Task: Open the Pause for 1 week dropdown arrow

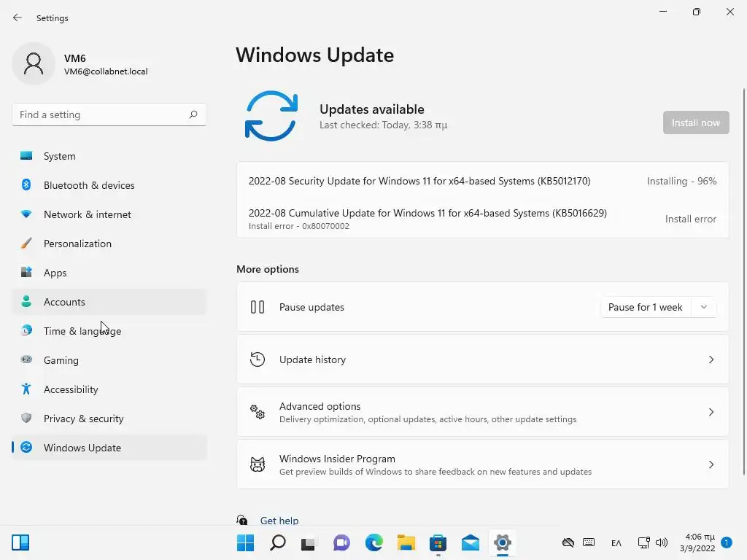Action: coord(704,307)
